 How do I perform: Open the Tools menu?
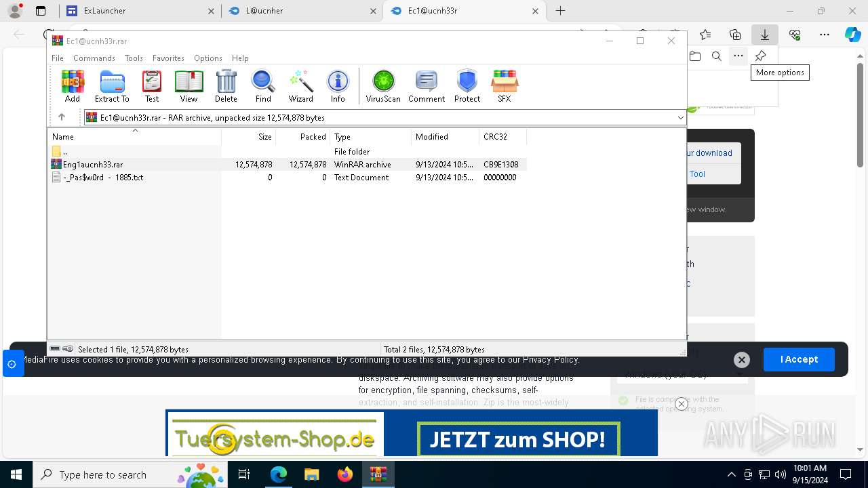pyautogui.click(x=134, y=58)
